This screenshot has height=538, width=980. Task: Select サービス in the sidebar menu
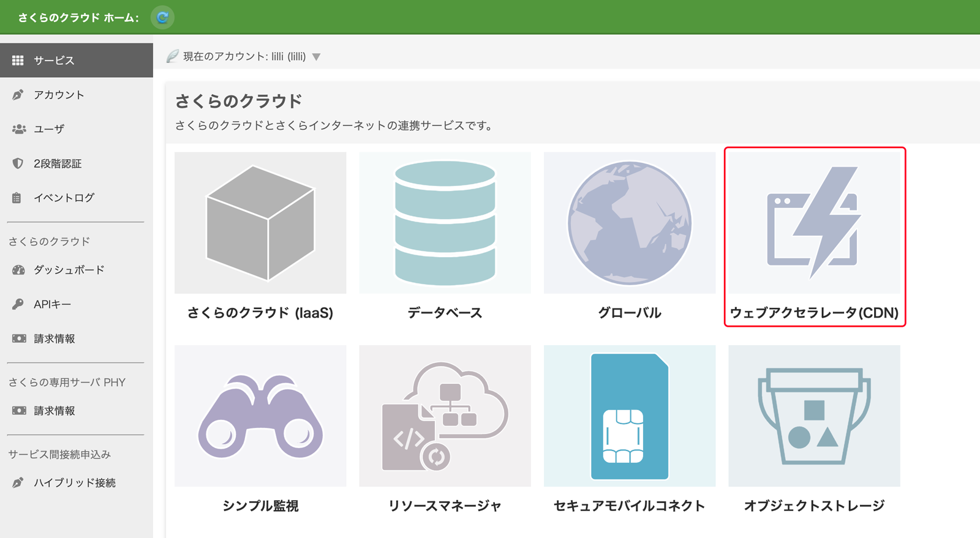[x=77, y=60]
